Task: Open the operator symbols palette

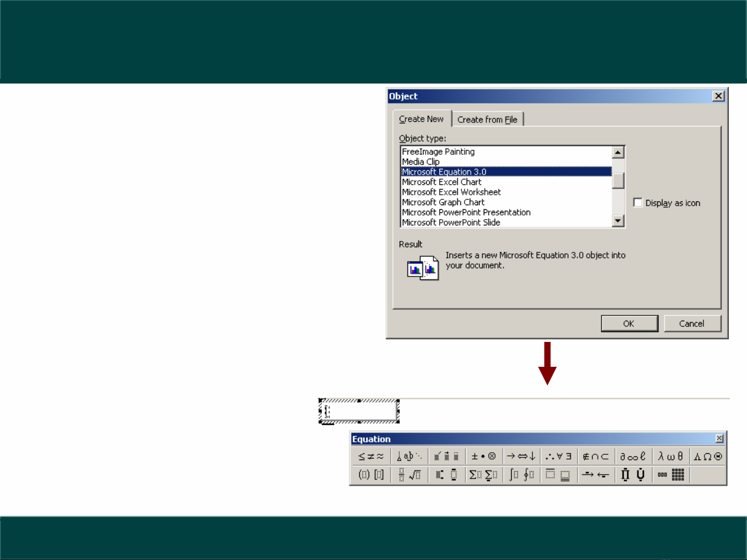Action: 484,456
